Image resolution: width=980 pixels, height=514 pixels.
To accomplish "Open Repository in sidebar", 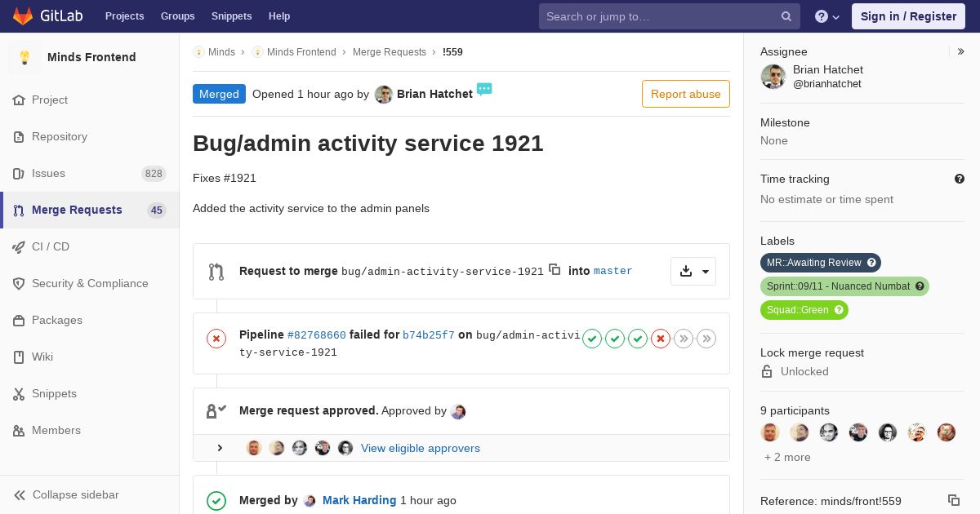I will point(90,136).
